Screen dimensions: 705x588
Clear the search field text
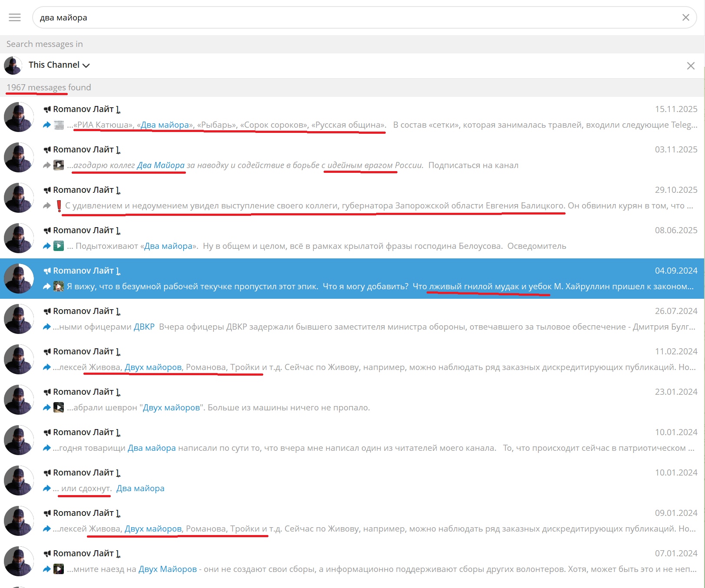(685, 17)
